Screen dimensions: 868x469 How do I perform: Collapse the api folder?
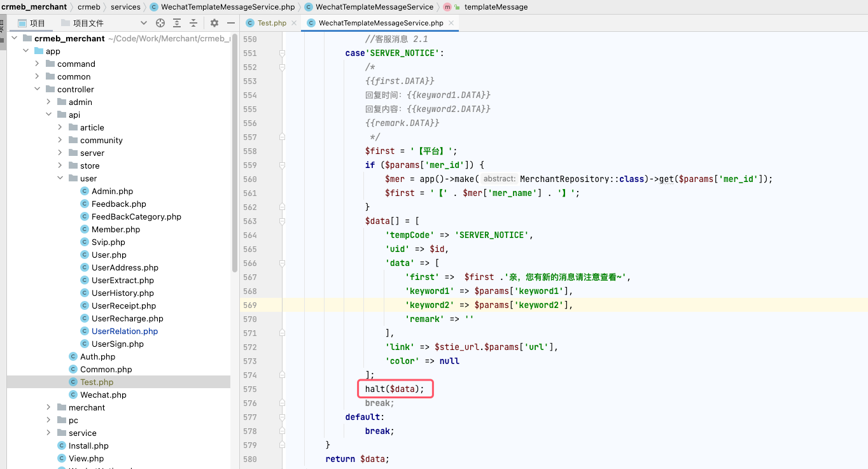pos(48,115)
